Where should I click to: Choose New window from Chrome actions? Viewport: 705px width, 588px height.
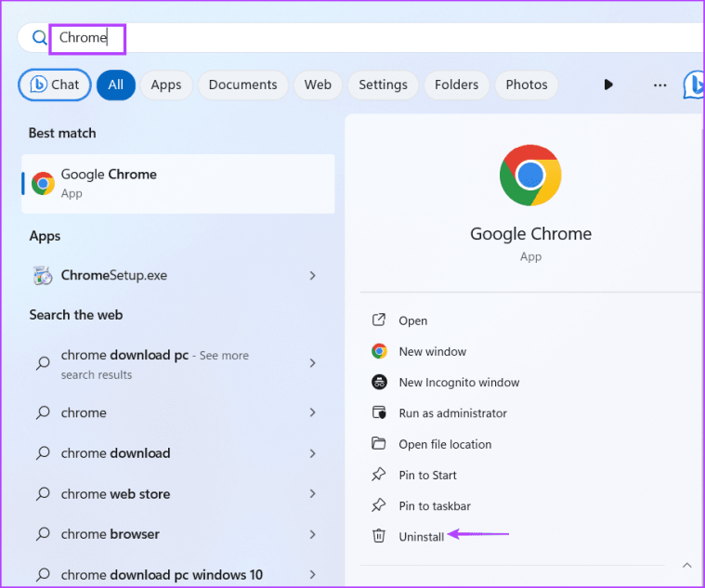[x=432, y=351]
